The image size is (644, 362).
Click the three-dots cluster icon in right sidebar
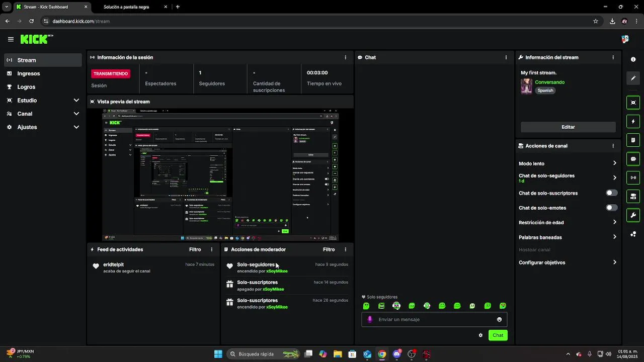633,234
